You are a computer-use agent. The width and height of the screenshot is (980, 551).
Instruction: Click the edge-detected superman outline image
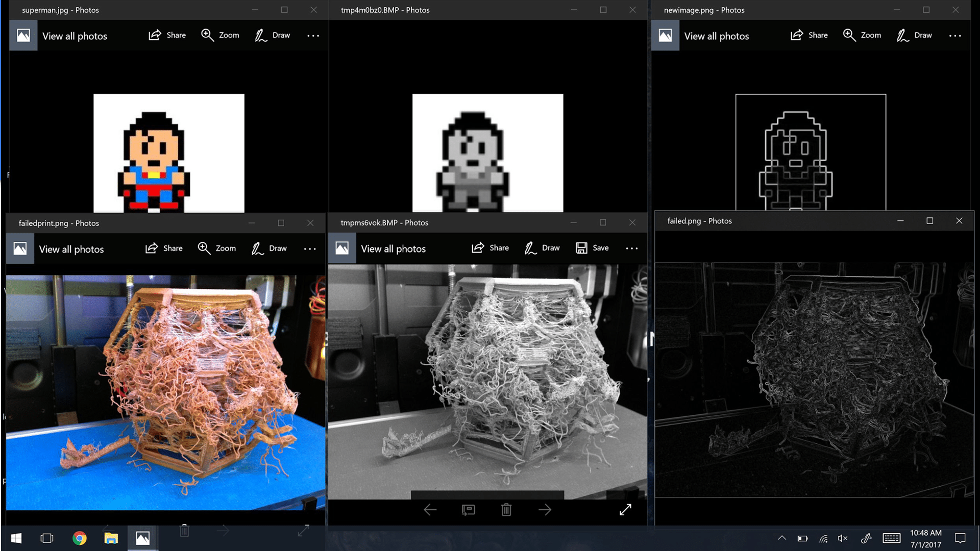811,152
